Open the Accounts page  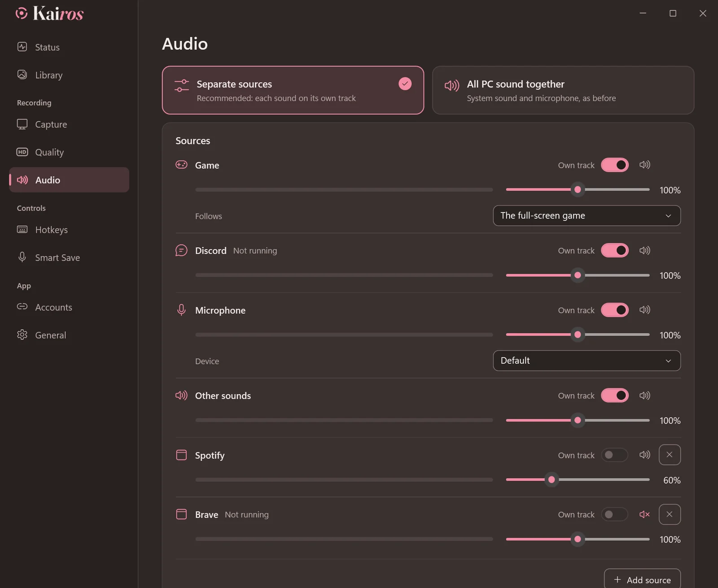[69, 307]
